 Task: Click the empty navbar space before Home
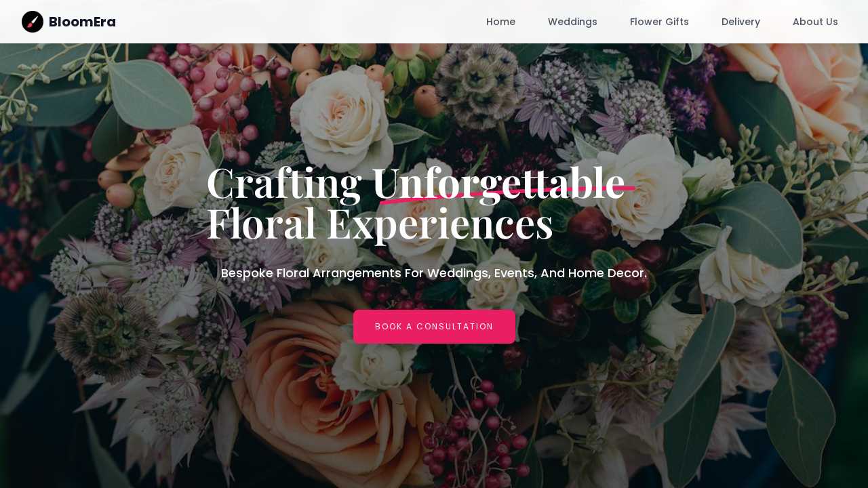(x=298, y=22)
